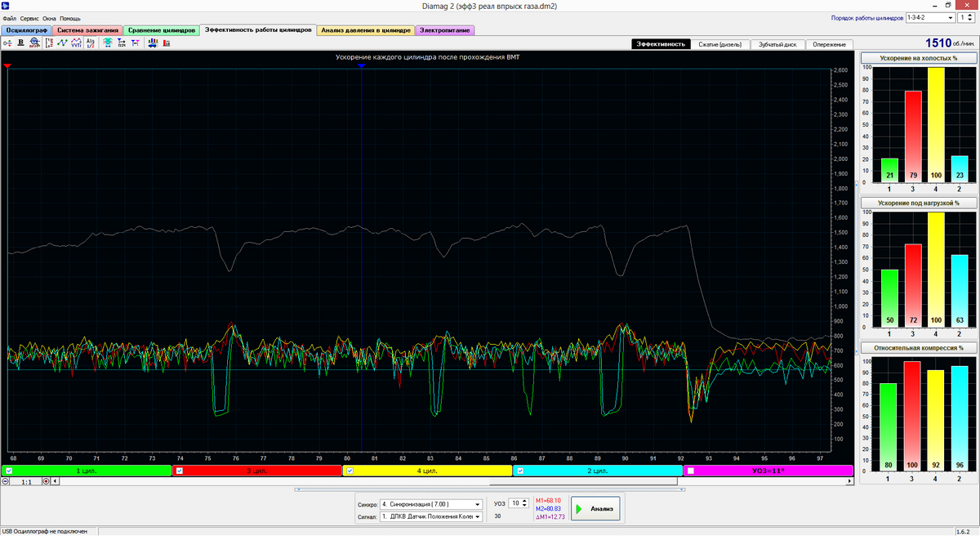Click the M1=68.10 marker value
Viewport: 980px width, 536px height.
[547, 500]
